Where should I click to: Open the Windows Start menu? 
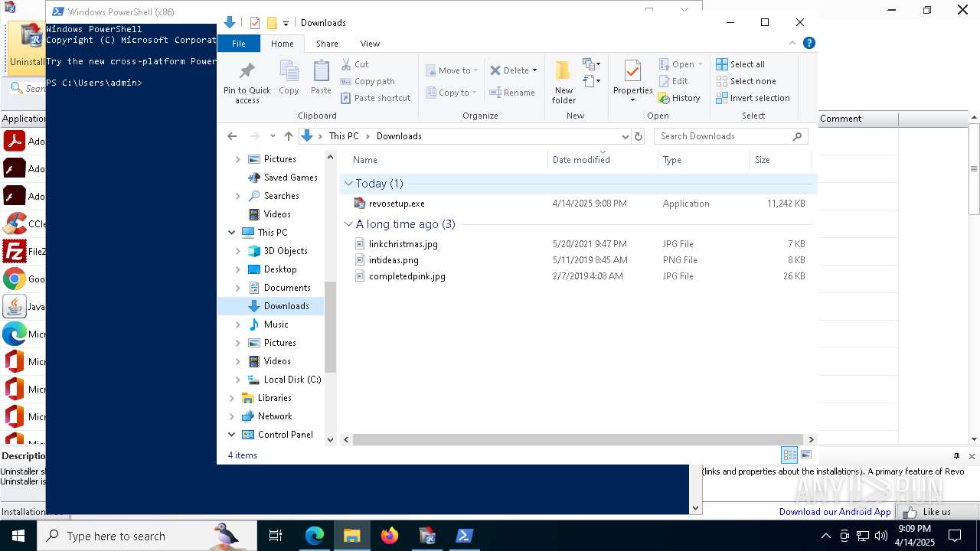[x=18, y=536]
